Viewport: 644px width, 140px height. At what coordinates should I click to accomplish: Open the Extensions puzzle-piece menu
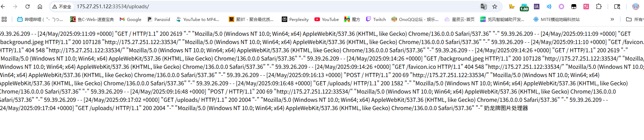599,7
